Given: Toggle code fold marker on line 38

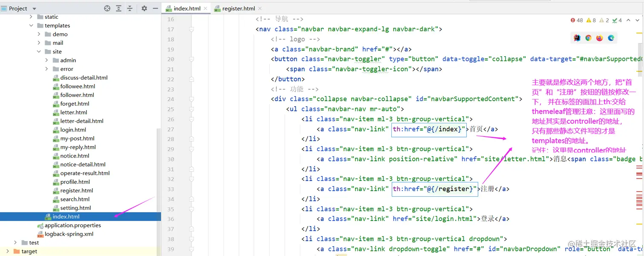Looking at the screenshot, I should point(191,239).
